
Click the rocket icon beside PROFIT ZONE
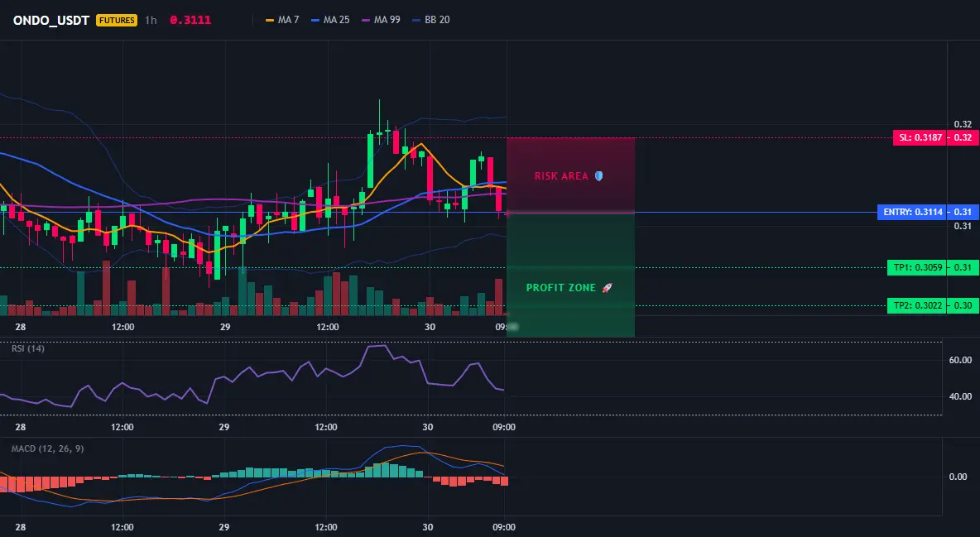click(x=607, y=288)
